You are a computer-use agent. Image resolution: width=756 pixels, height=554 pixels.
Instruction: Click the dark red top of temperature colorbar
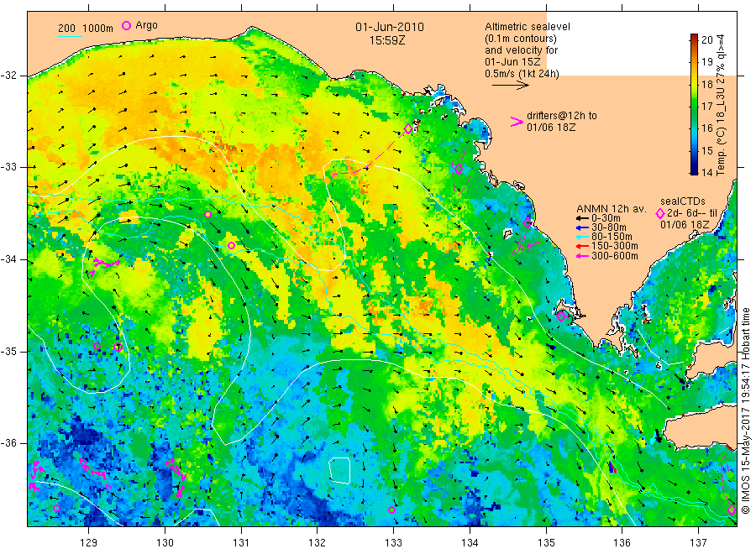[x=695, y=38]
